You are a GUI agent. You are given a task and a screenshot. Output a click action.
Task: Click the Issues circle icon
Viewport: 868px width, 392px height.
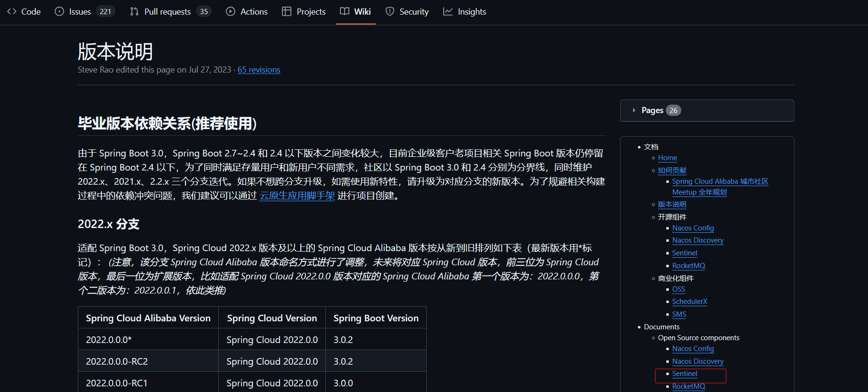click(x=59, y=11)
